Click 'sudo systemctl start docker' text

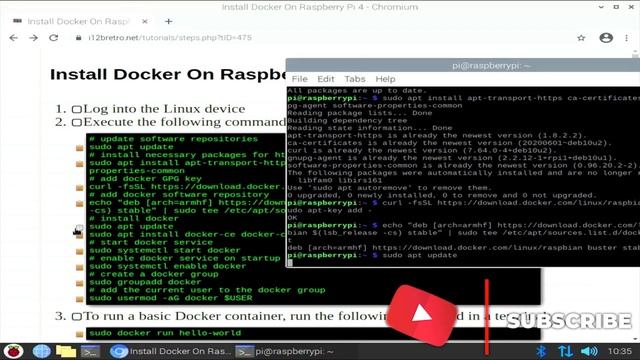click(165, 250)
